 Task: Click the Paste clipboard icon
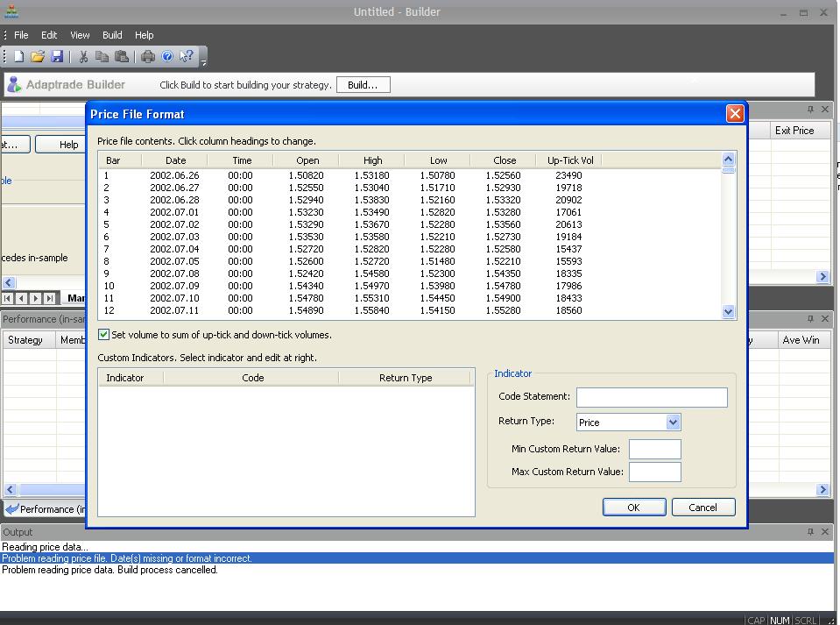(x=122, y=57)
